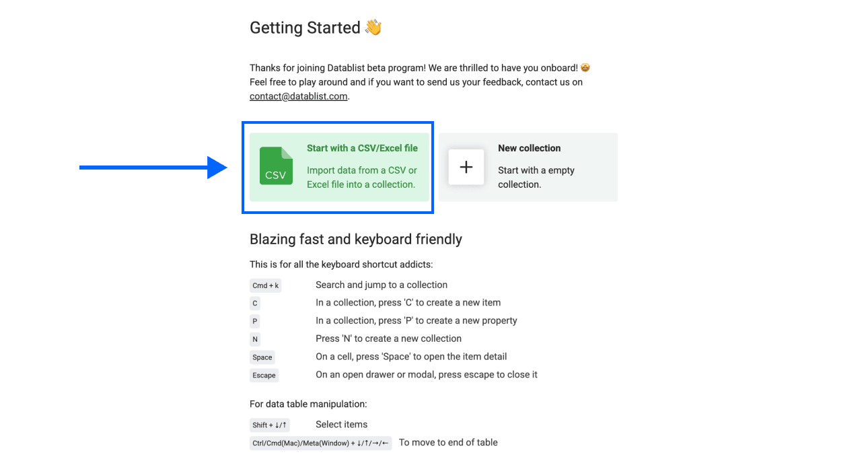Click the 'P' key shortcut badge
This screenshot has height=471, width=868.
pos(255,322)
